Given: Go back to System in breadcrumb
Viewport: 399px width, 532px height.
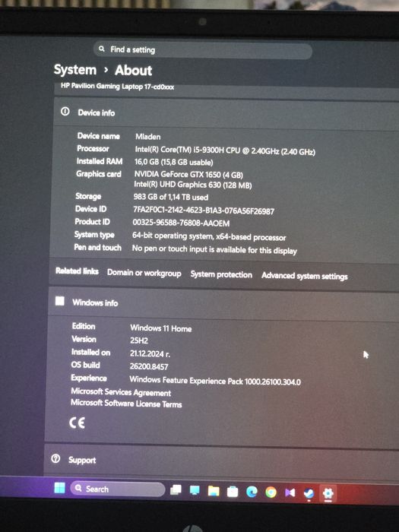Looking at the screenshot, I should [x=75, y=70].
